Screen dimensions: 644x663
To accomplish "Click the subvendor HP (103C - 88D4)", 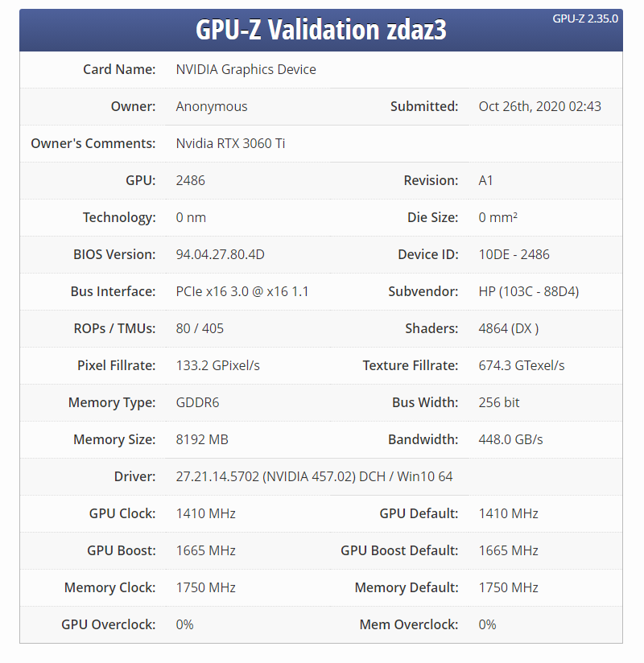I will point(529,291).
